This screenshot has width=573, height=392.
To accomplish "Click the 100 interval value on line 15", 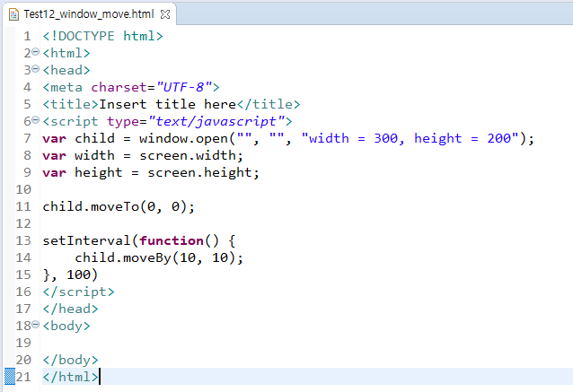I will coord(78,274).
